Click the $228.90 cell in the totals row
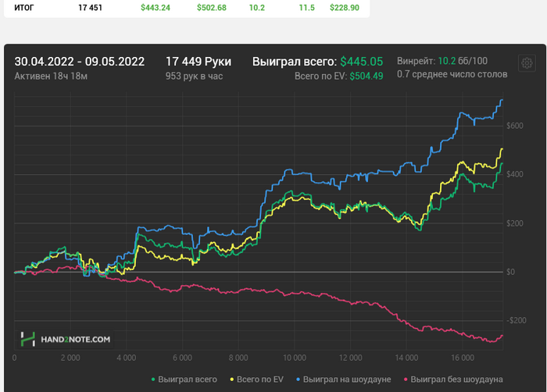This screenshot has height=392, width=547. 345,8
